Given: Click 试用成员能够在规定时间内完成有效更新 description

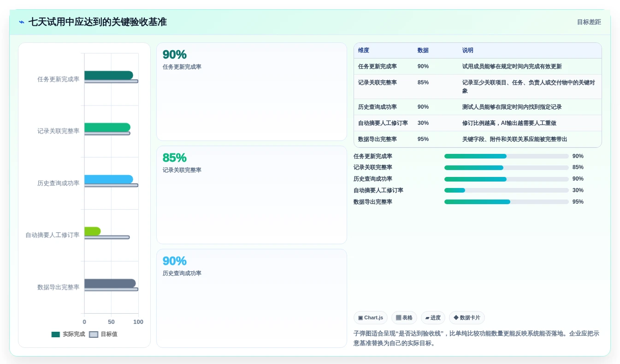Looking at the screenshot, I should point(512,66).
